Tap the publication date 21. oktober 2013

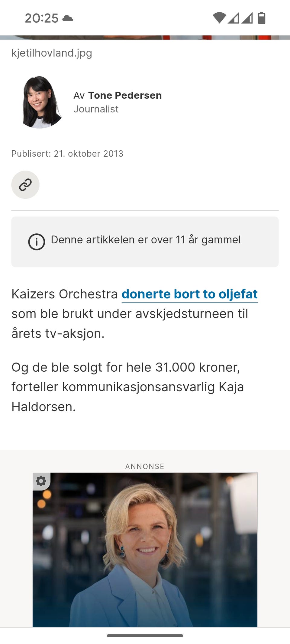point(89,154)
